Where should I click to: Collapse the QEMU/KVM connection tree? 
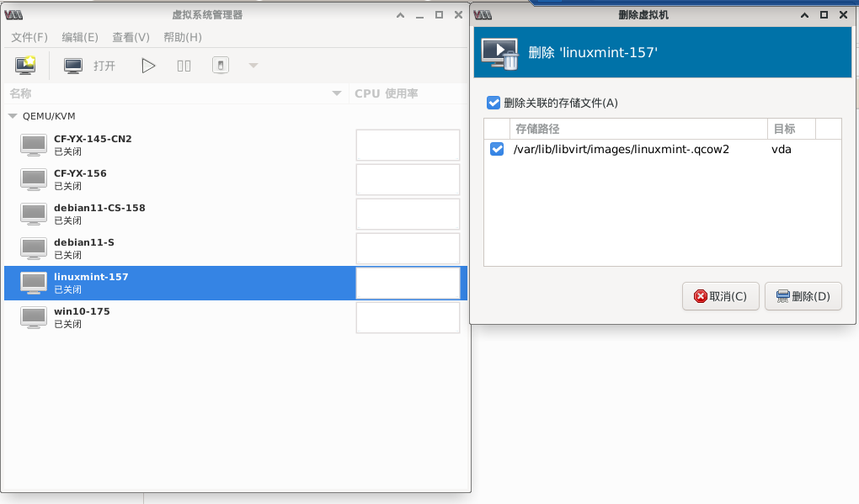[x=13, y=116]
